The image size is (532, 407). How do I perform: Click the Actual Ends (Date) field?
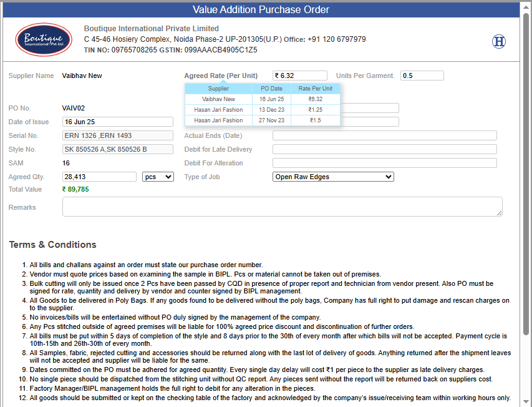(385, 135)
